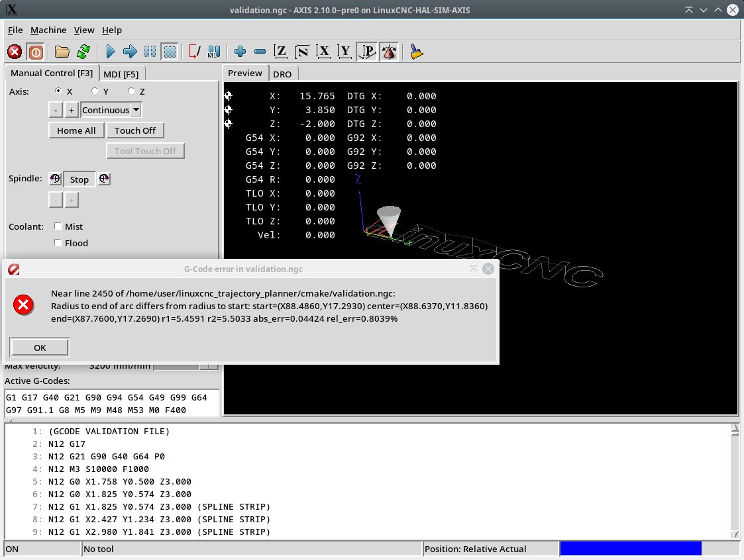Click the Home All button
Screen dimensions: 744x560
pyautogui.click(x=76, y=130)
